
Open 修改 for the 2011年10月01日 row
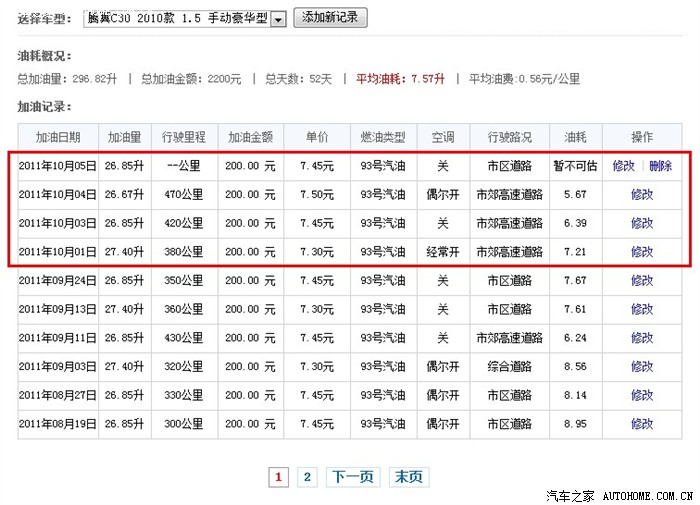point(641,252)
